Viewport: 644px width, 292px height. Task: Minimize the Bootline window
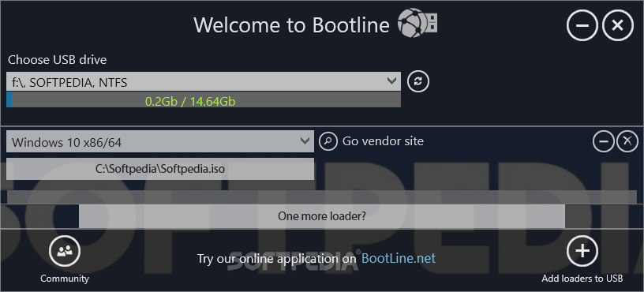[x=582, y=25]
